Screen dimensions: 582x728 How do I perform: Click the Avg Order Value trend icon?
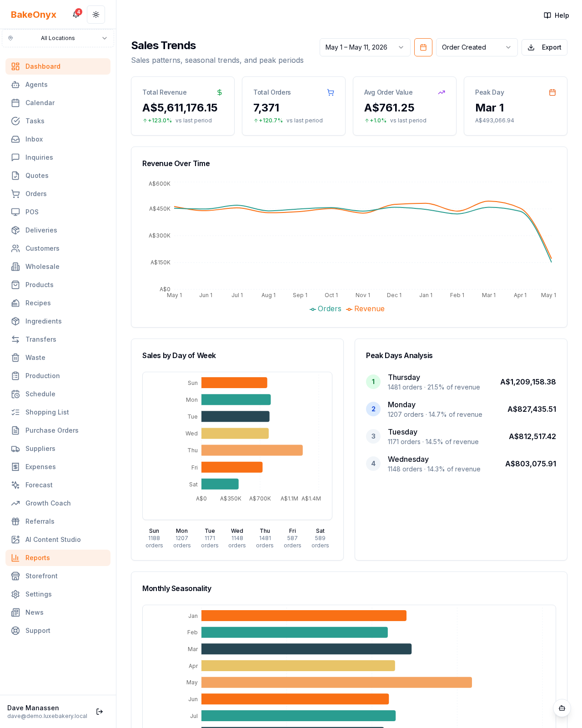point(442,92)
